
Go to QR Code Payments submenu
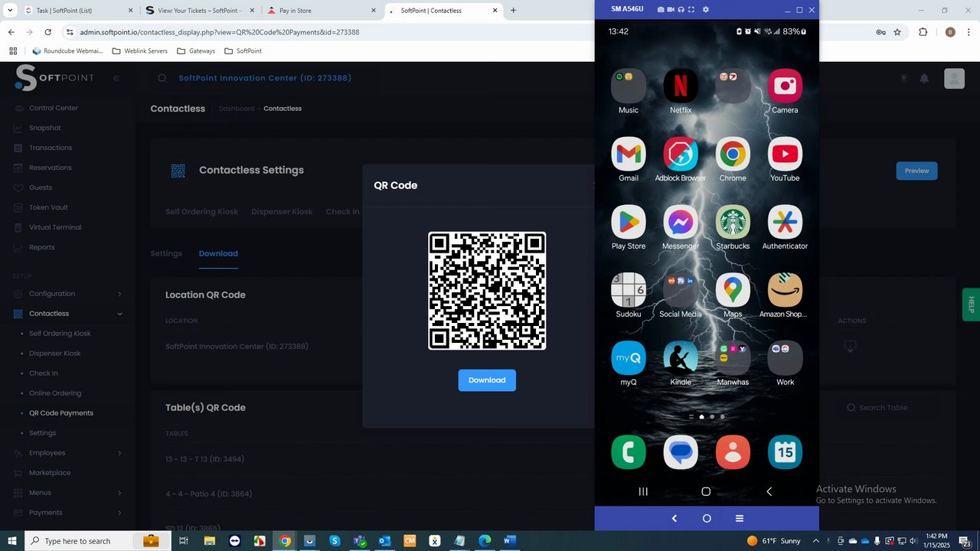(61, 413)
